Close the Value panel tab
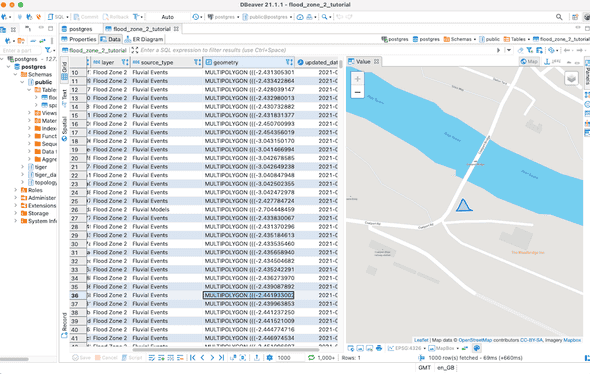Image resolution: width=590 pixels, height=374 pixels. click(376, 62)
